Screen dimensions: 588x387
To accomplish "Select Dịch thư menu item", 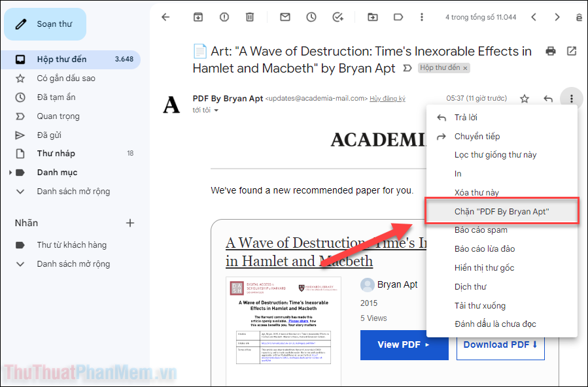I will 502,286.
